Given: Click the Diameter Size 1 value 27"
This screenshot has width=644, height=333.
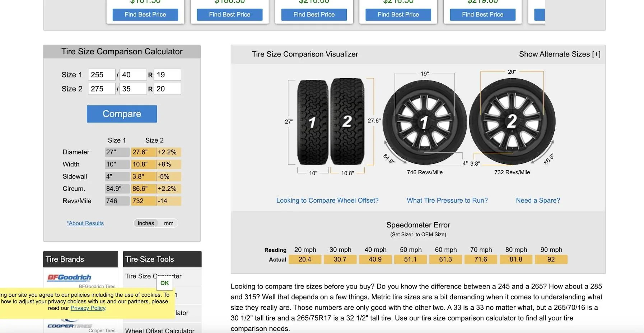Looking at the screenshot, I should (x=117, y=152).
